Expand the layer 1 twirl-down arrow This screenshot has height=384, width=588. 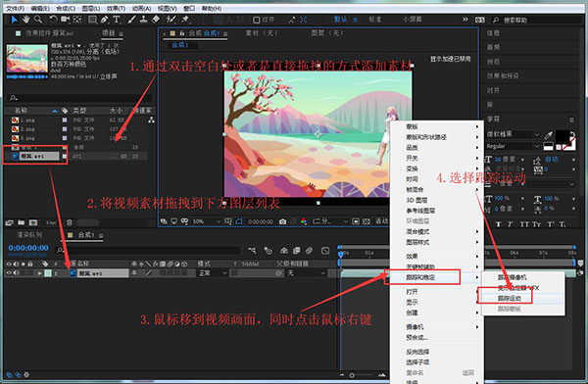pyautogui.click(x=39, y=273)
